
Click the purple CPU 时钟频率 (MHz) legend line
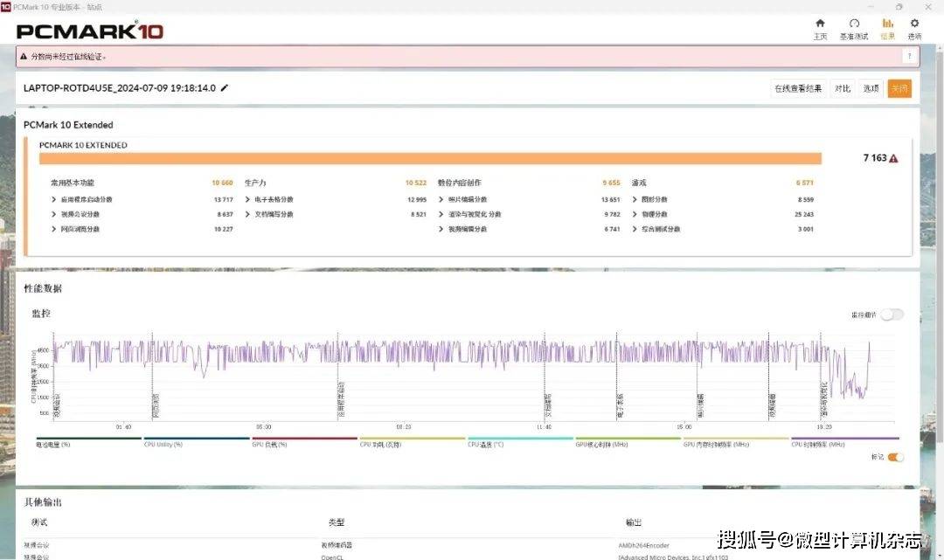click(844, 439)
